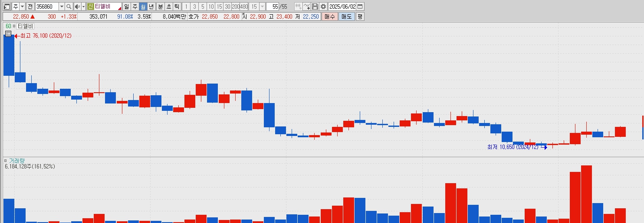Select interval 10 button
The height and width of the screenshot is (223, 644).
[210, 6]
